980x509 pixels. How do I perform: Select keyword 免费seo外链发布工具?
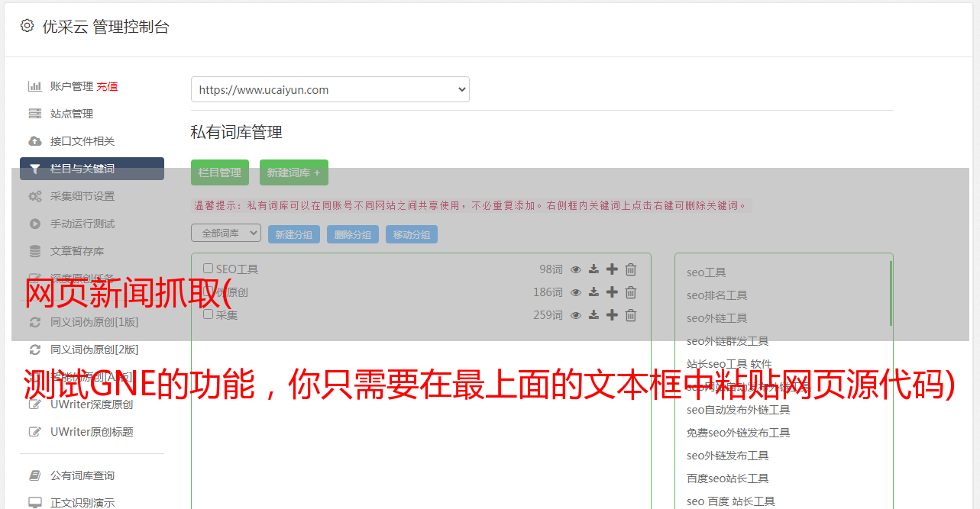[x=739, y=433]
